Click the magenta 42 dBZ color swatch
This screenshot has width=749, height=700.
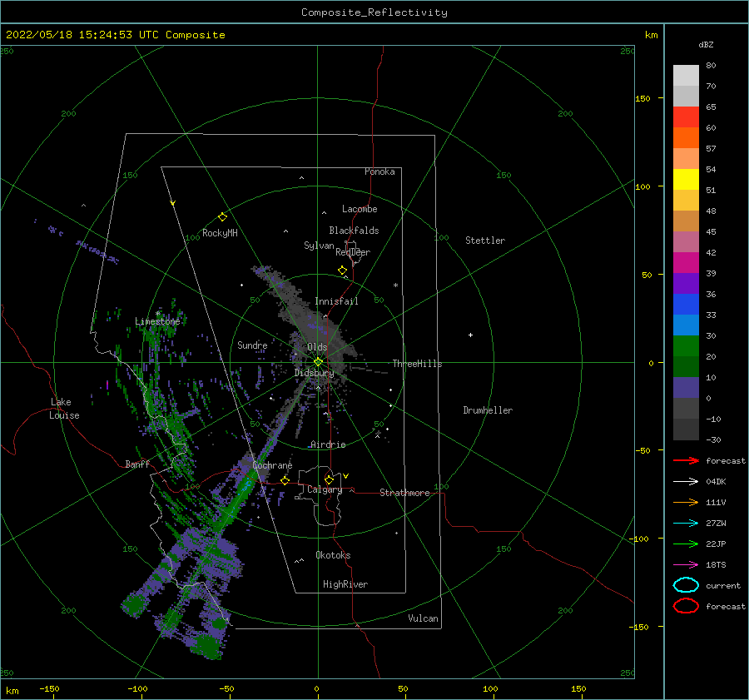pyautogui.click(x=686, y=263)
